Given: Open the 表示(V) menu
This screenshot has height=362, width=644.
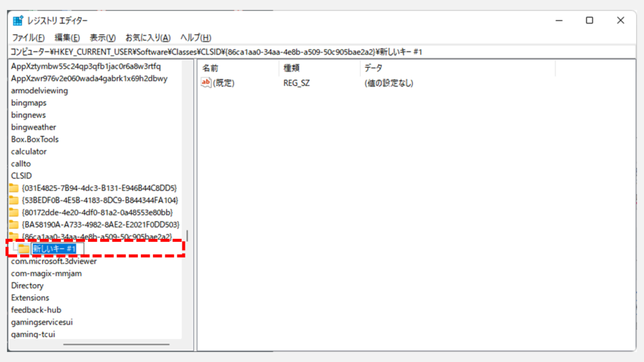Looking at the screenshot, I should 103,38.
